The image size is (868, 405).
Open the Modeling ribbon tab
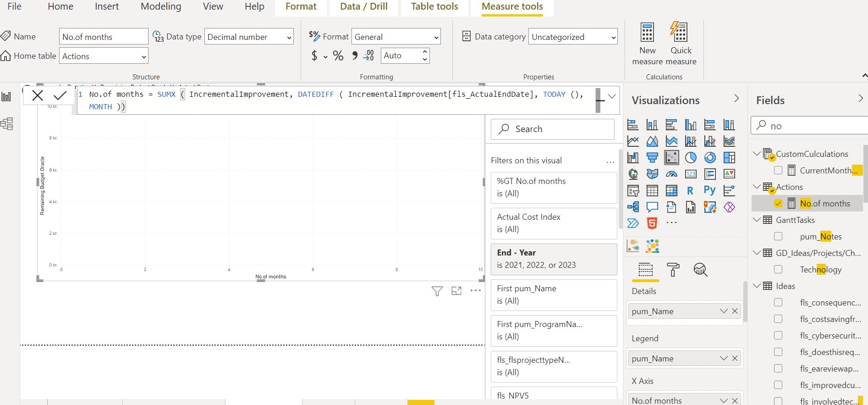pos(161,6)
